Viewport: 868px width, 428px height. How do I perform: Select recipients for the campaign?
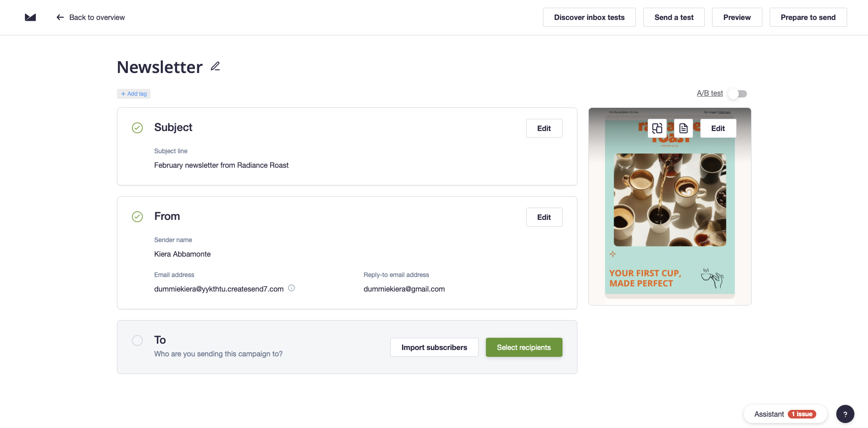(524, 347)
